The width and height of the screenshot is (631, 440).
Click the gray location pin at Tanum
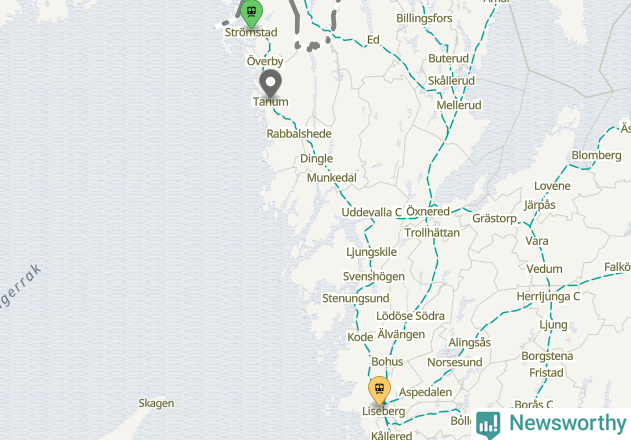click(270, 83)
